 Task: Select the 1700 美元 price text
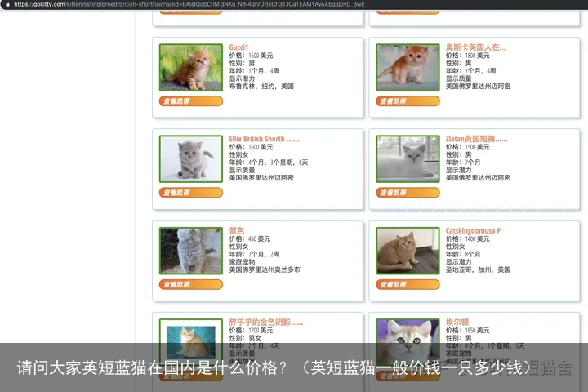point(261,331)
